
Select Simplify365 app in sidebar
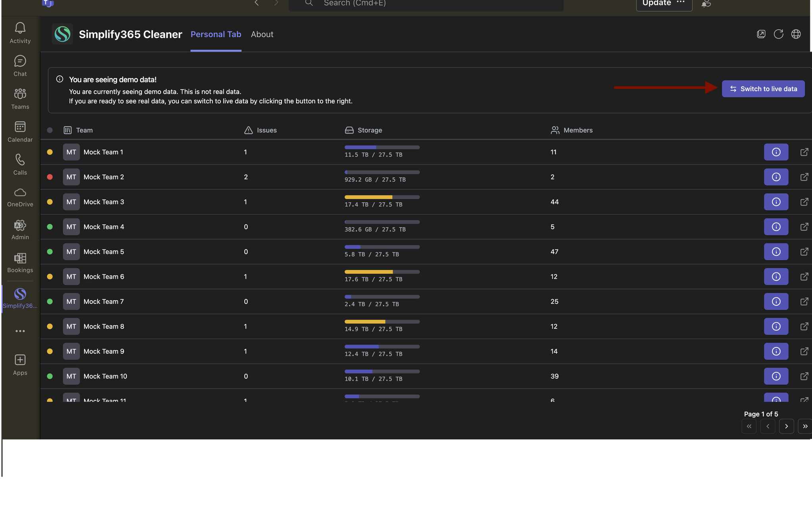(x=20, y=299)
